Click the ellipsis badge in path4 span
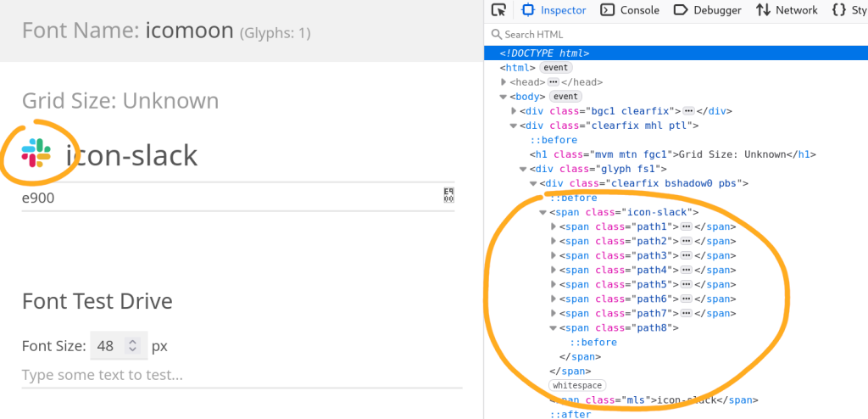868x419 pixels. (x=687, y=270)
